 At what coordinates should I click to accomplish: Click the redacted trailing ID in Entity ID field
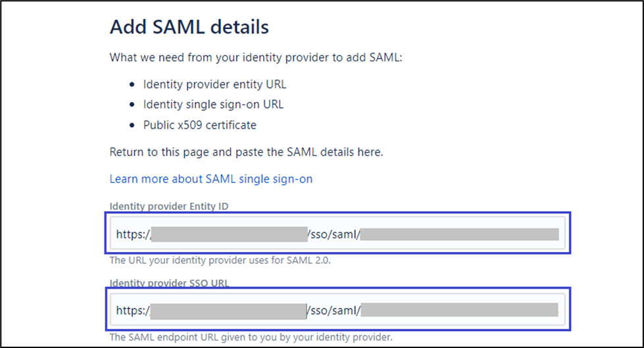point(459,234)
